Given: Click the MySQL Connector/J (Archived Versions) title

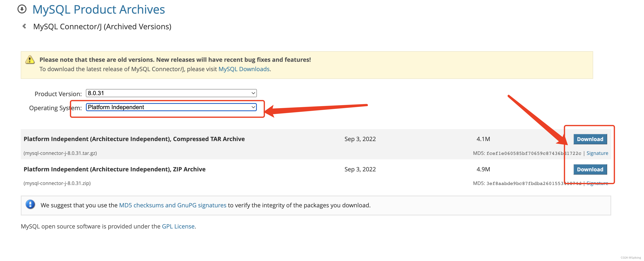Looking at the screenshot, I should pyautogui.click(x=102, y=26).
